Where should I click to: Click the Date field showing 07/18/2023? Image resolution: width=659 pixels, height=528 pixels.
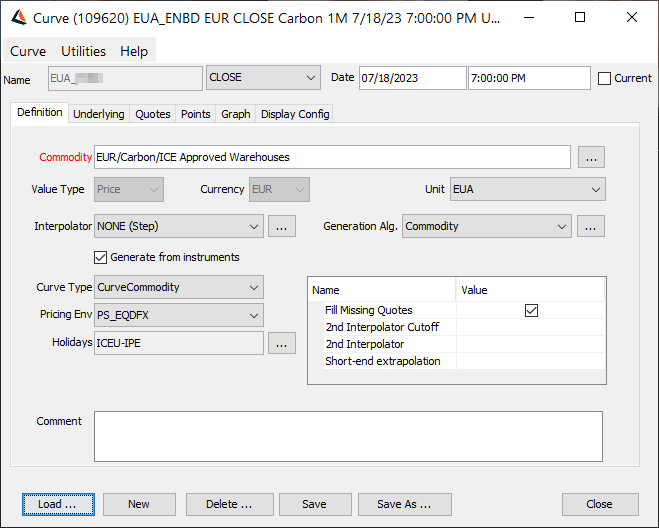412,78
